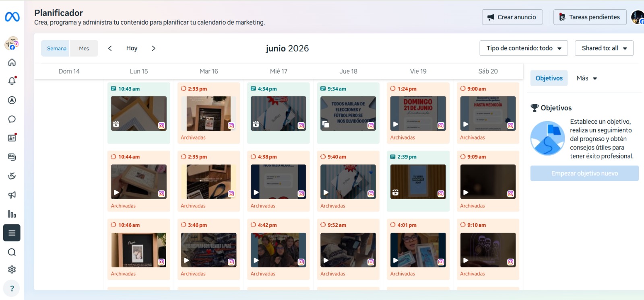Switch to Semana view

(x=56, y=48)
